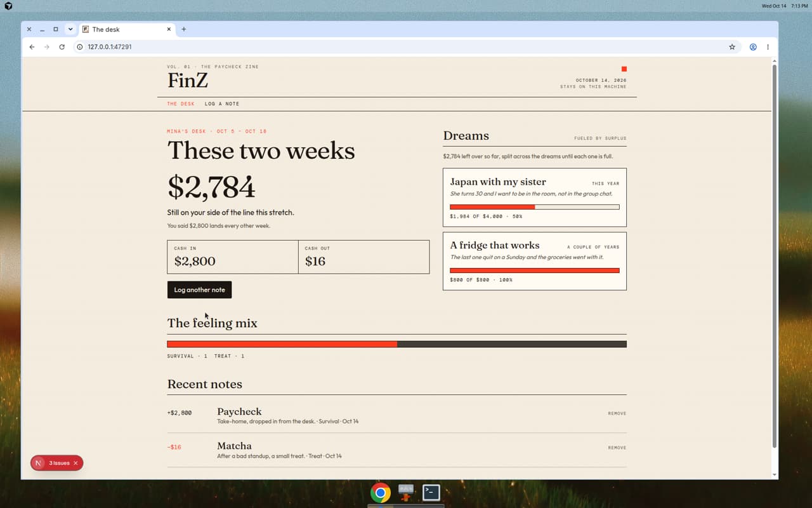Click the browser forward arrow

pos(46,47)
